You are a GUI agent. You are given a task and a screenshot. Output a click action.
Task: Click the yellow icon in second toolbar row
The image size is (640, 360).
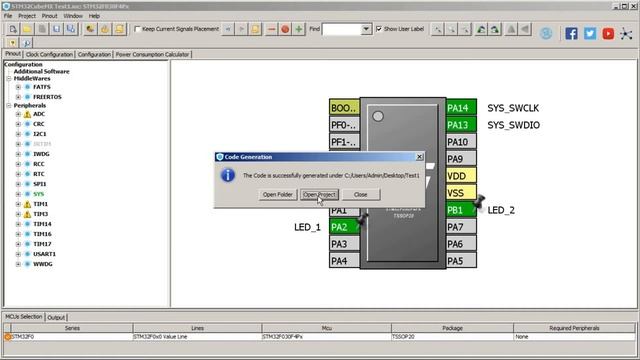(13, 43)
